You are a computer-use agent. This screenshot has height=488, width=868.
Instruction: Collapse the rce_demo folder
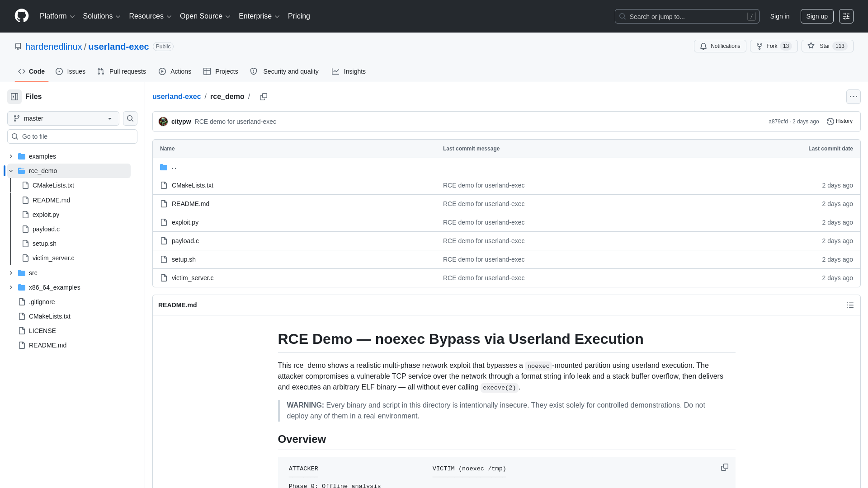(x=10, y=171)
